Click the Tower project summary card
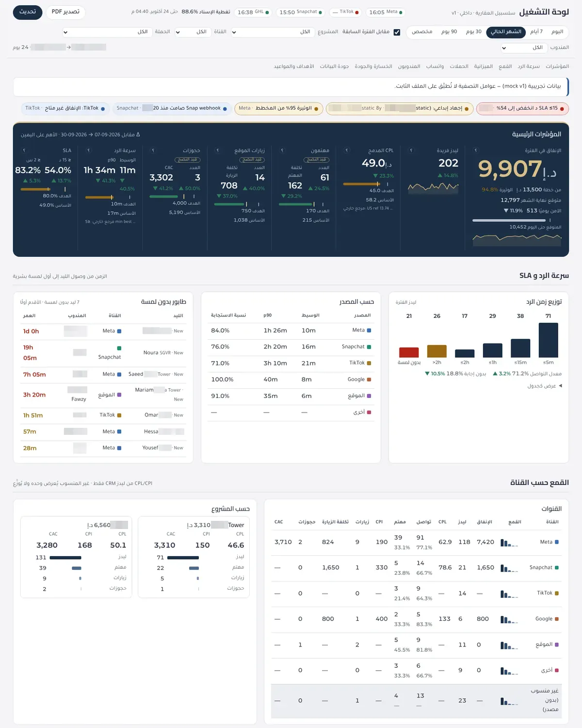582x728 pixels. 194,557
